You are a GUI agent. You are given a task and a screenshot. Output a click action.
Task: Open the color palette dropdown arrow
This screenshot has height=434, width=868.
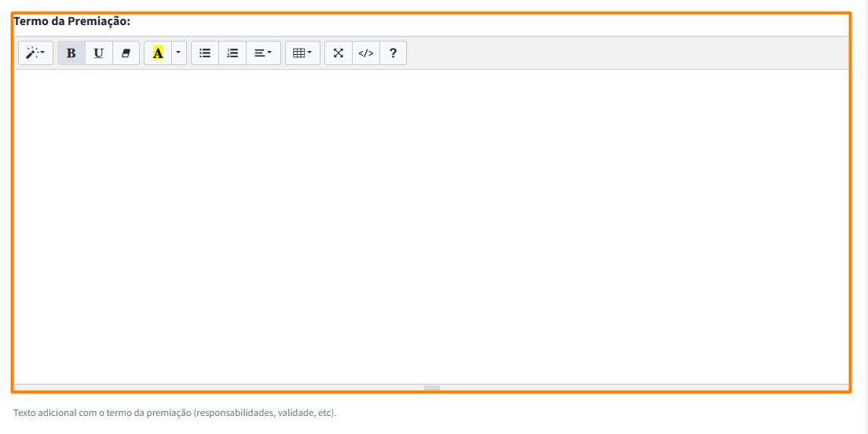point(178,53)
